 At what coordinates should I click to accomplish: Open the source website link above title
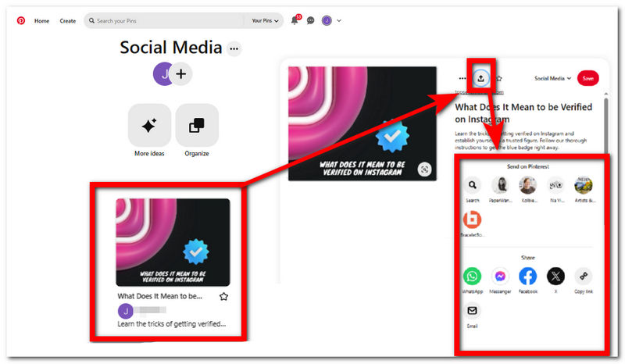479,92
